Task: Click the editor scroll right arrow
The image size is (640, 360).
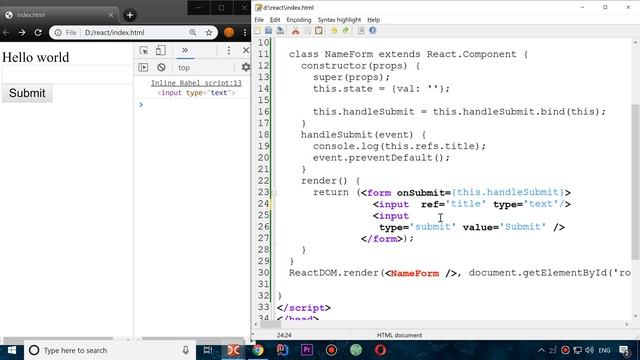Action: pyautogui.click(x=627, y=324)
